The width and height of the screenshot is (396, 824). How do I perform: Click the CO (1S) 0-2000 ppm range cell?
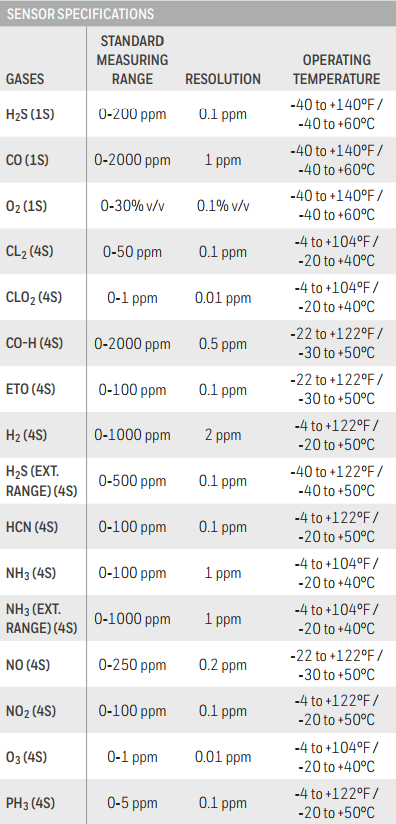coord(132,160)
